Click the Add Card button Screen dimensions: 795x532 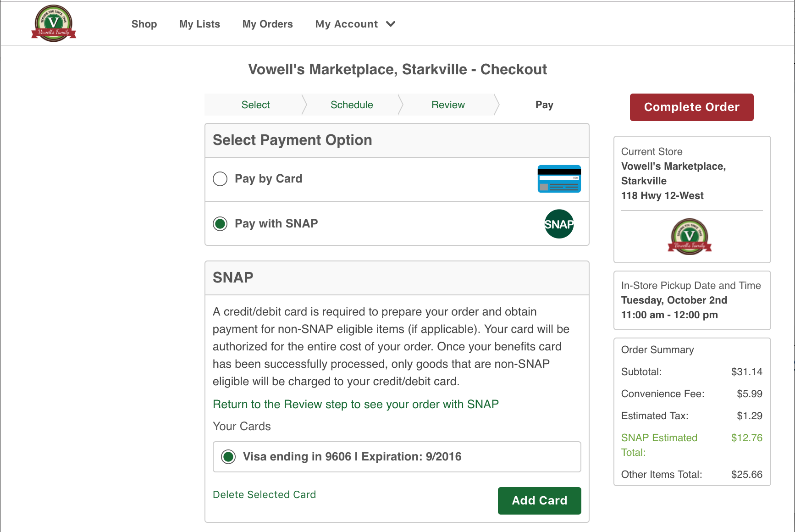(539, 501)
